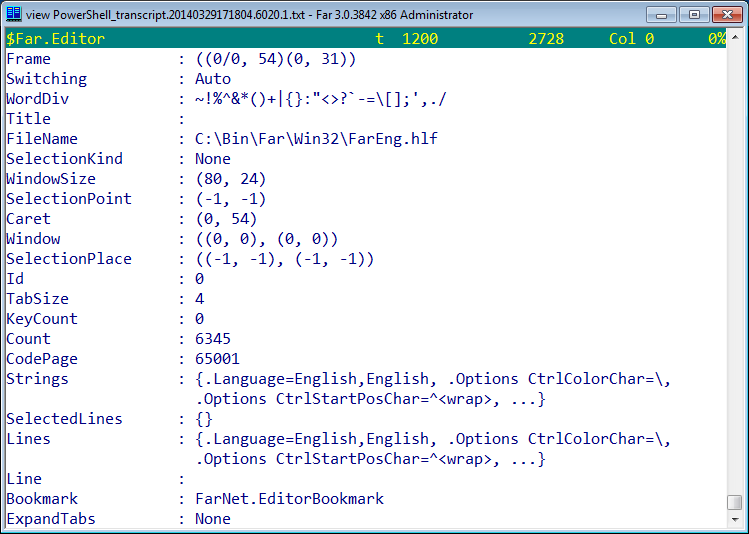
Task: Click the 1200 codepage value in header
Action: click(x=420, y=39)
